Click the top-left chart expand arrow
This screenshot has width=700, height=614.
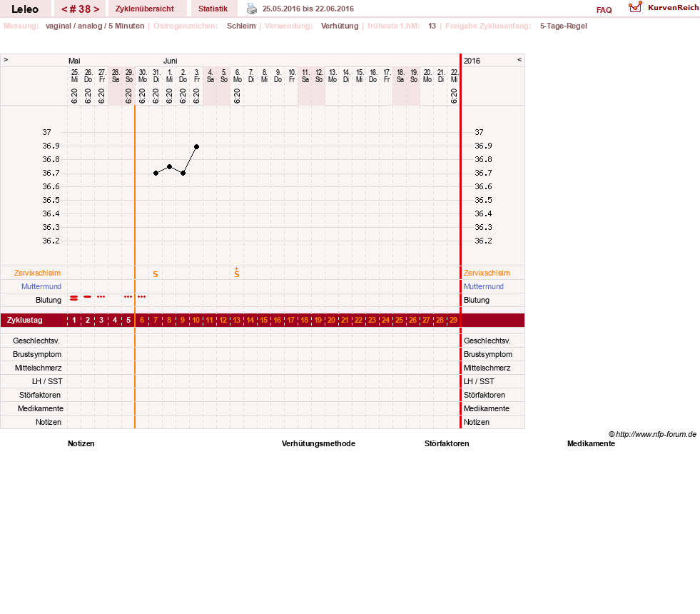point(6,59)
